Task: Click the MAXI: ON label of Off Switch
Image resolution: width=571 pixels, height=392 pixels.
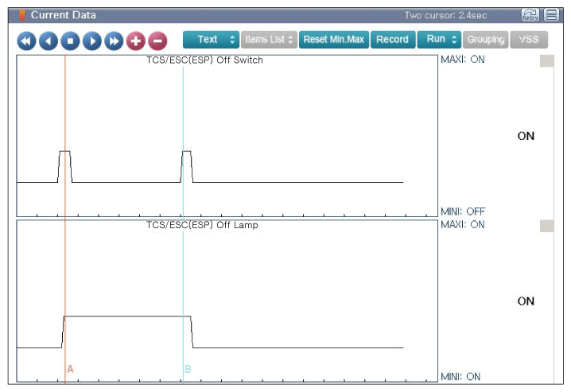Action: [x=463, y=60]
